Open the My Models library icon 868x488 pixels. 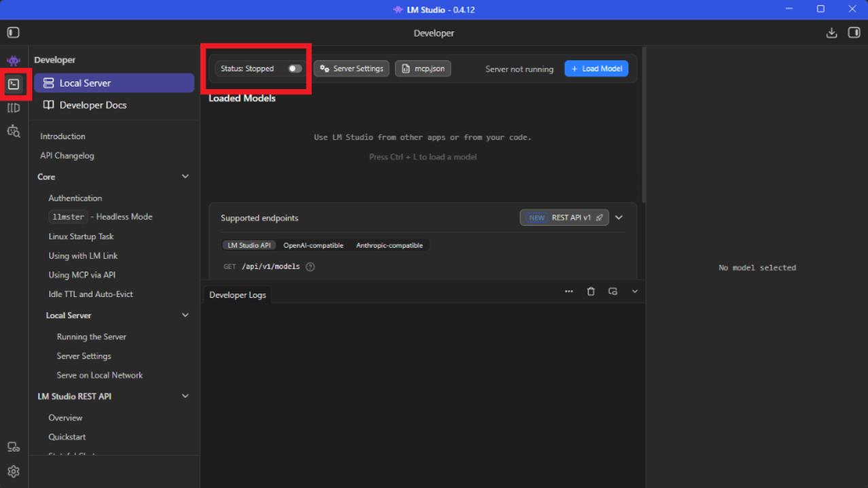[x=13, y=108]
